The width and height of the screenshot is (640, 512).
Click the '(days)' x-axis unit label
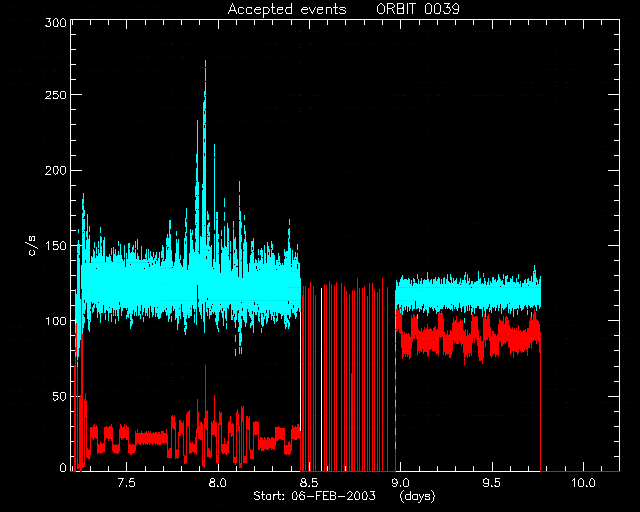click(418, 496)
